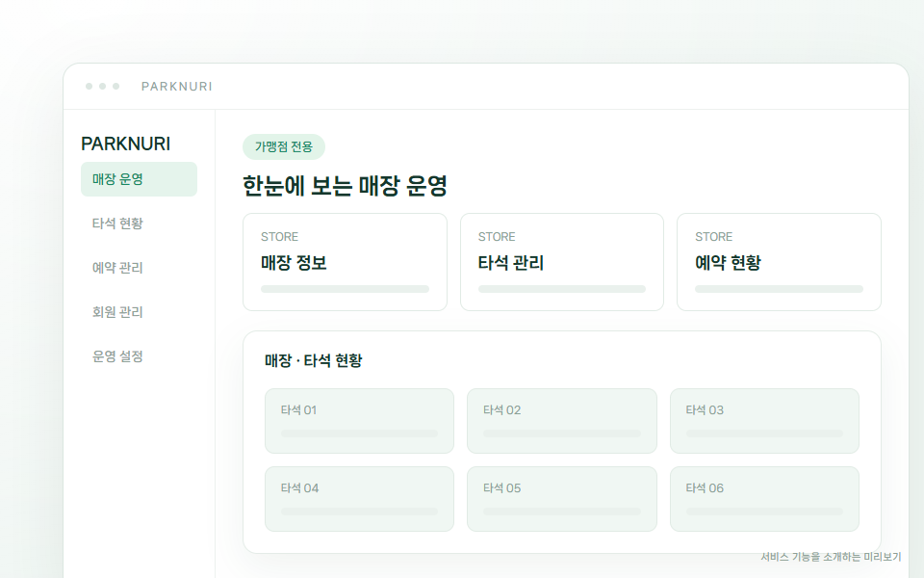
Task: Click the progress bar under 예약 현황
Action: coord(779,289)
